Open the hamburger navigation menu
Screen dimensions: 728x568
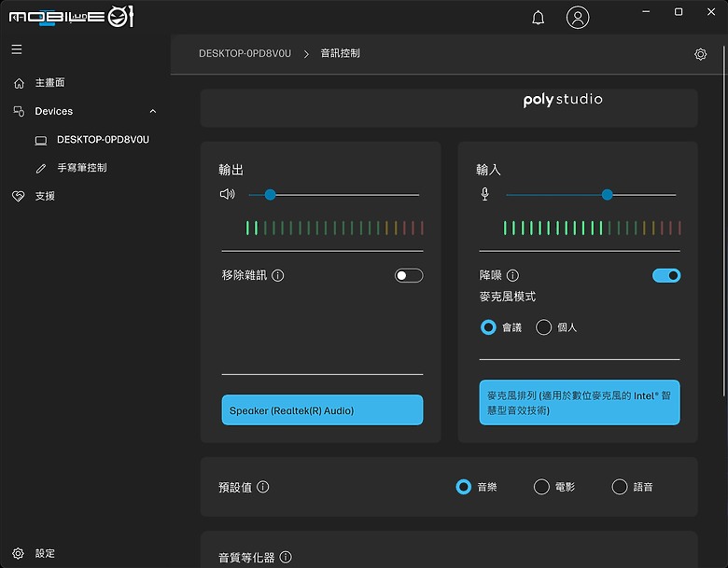[x=17, y=49]
